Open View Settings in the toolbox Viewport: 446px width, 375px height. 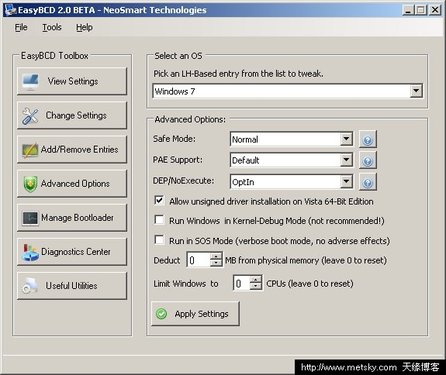[x=72, y=81]
